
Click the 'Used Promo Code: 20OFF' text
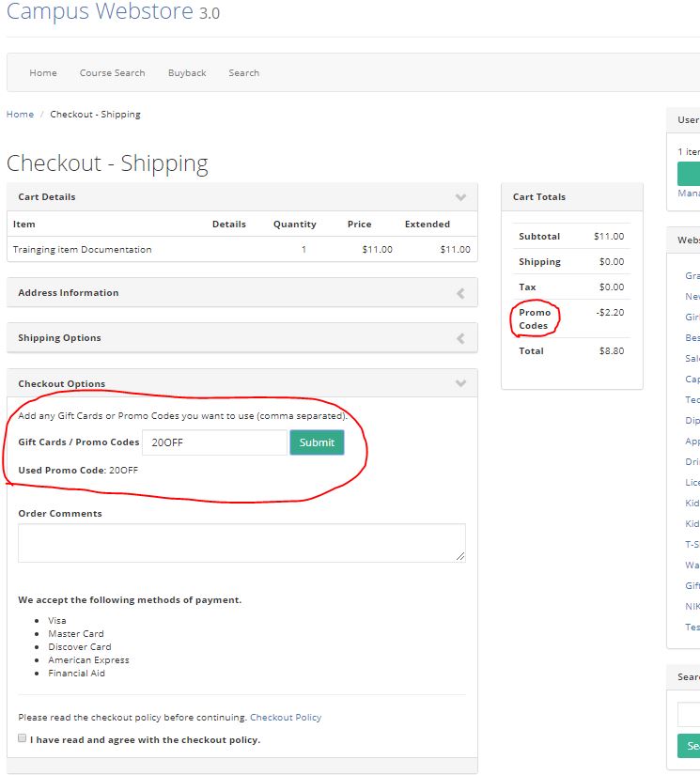coord(78,470)
